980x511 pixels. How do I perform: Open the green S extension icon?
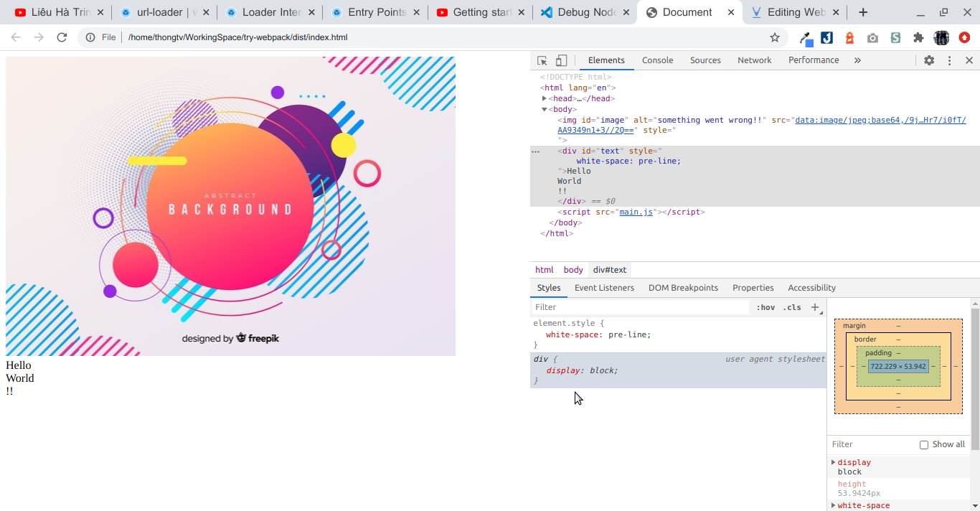895,38
